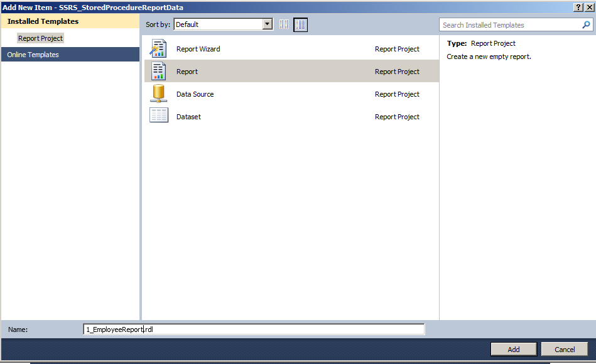
Task: Select the Dataset template icon
Action: click(x=159, y=115)
